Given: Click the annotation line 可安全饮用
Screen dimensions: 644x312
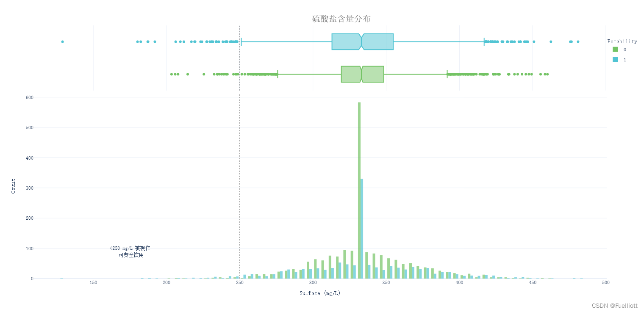Looking at the screenshot, I should (131, 255).
